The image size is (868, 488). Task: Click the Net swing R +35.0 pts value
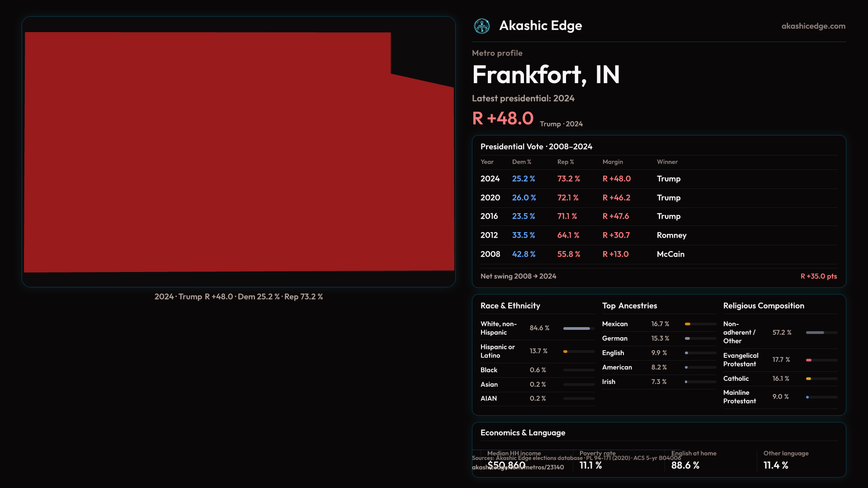point(818,276)
